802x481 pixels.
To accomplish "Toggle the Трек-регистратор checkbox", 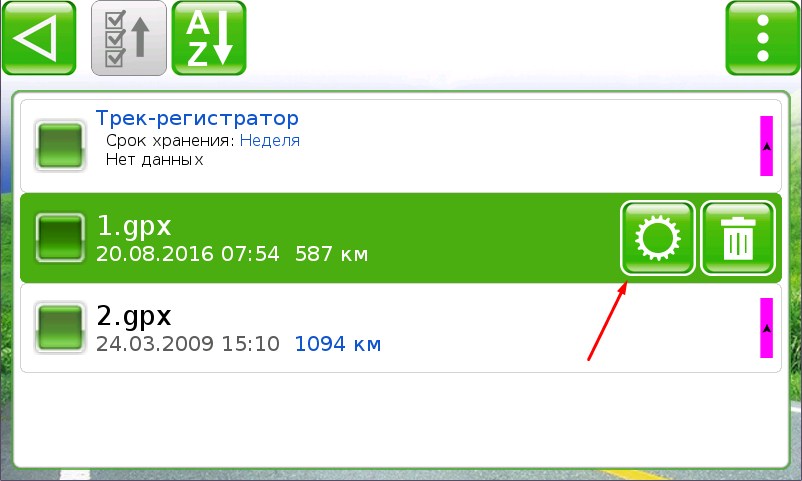I will coord(59,146).
